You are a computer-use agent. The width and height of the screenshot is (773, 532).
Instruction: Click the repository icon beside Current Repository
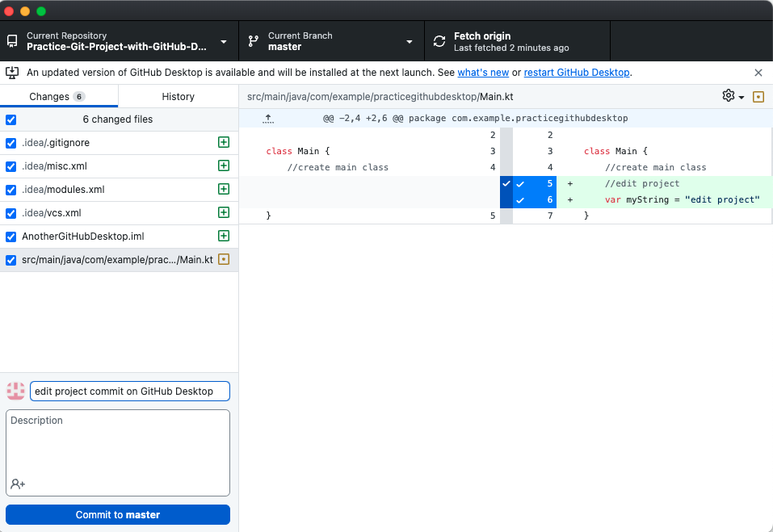pos(12,41)
